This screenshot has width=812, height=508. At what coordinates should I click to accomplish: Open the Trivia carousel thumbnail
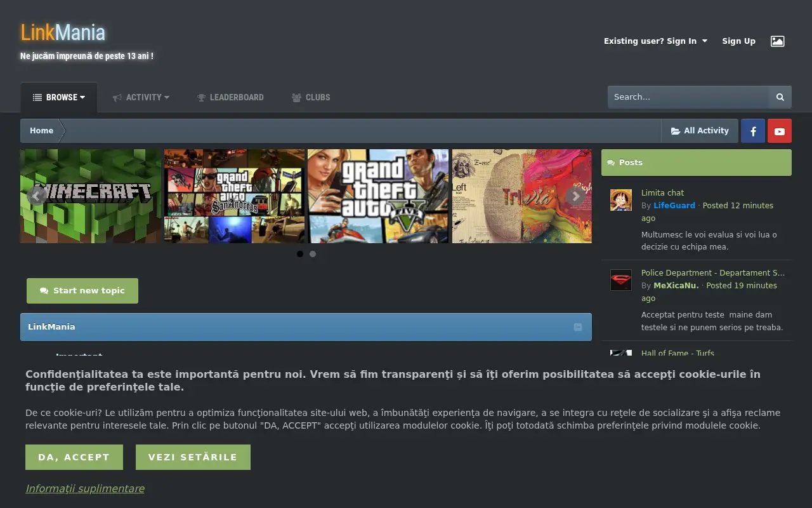click(x=521, y=196)
